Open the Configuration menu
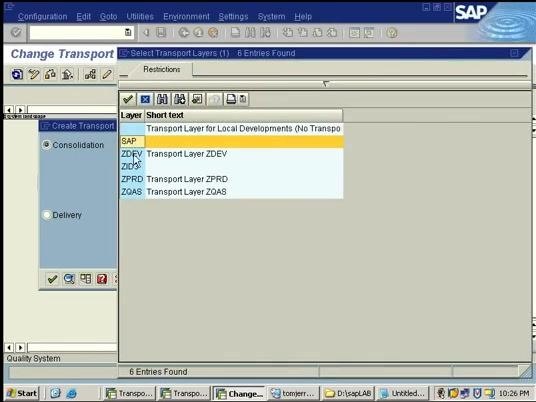This screenshot has height=402, width=536. (x=42, y=16)
